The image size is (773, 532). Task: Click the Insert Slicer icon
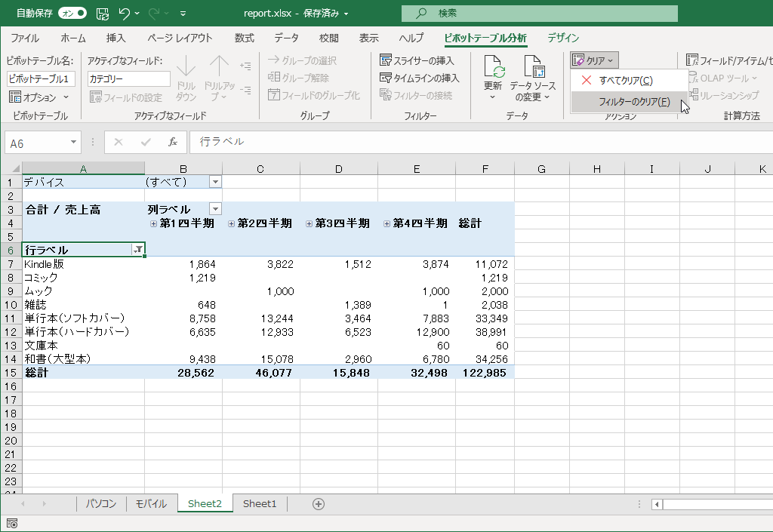tap(386, 60)
